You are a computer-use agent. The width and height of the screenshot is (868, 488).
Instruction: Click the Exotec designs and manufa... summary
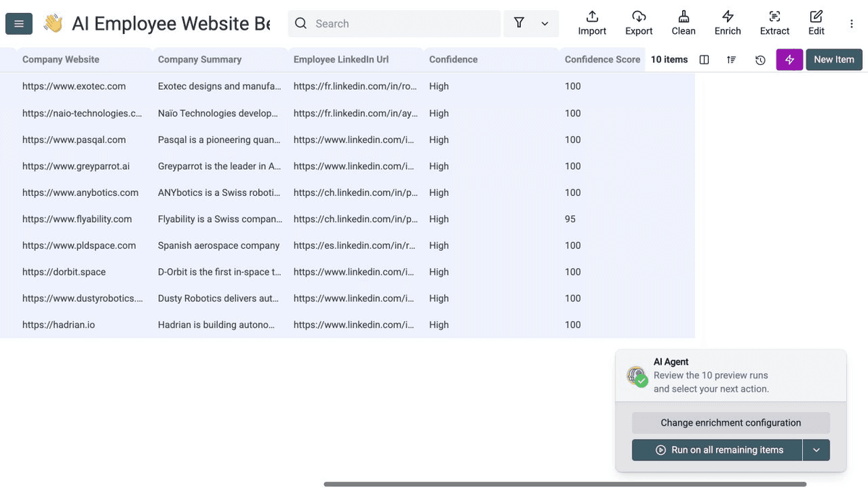pyautogui.click(x=219, y=86)
